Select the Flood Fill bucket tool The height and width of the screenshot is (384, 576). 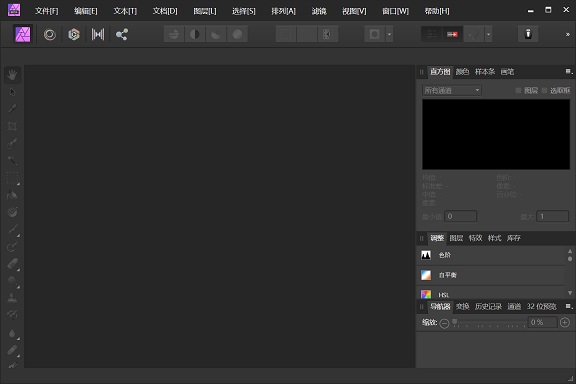(12, 195)
